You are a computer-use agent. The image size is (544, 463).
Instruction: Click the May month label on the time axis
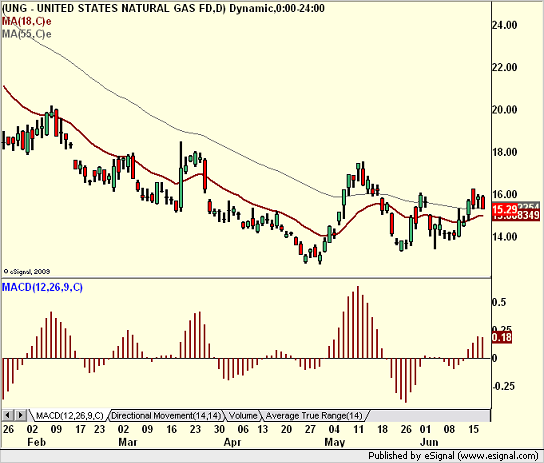point(335,442)
